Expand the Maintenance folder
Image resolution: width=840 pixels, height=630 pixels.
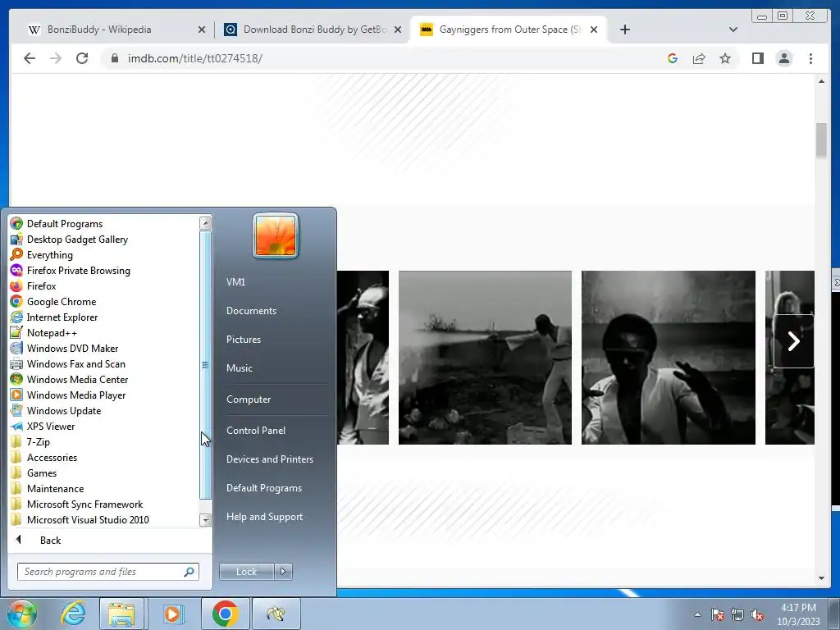[47, 489]
